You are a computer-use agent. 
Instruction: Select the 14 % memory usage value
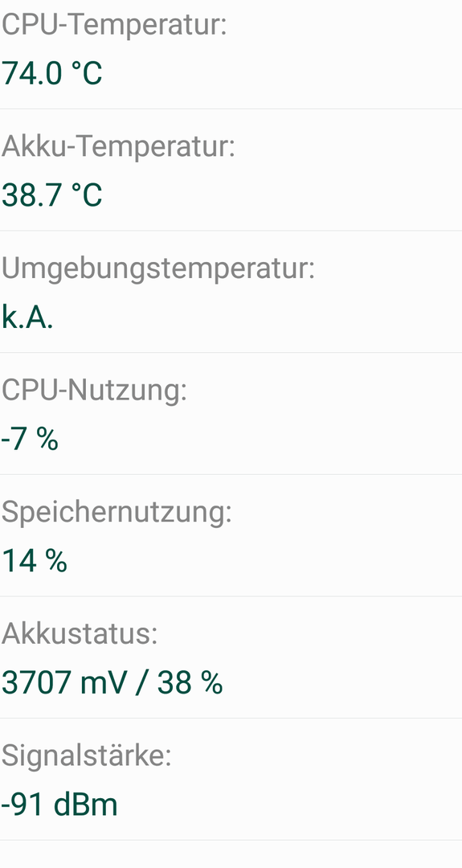tap(35, 561)
